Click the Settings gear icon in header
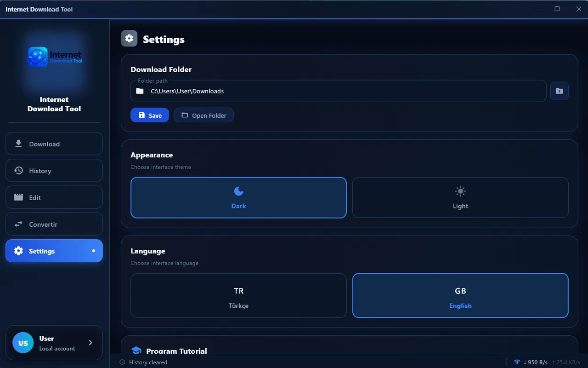588x368 pixels. 129,39
